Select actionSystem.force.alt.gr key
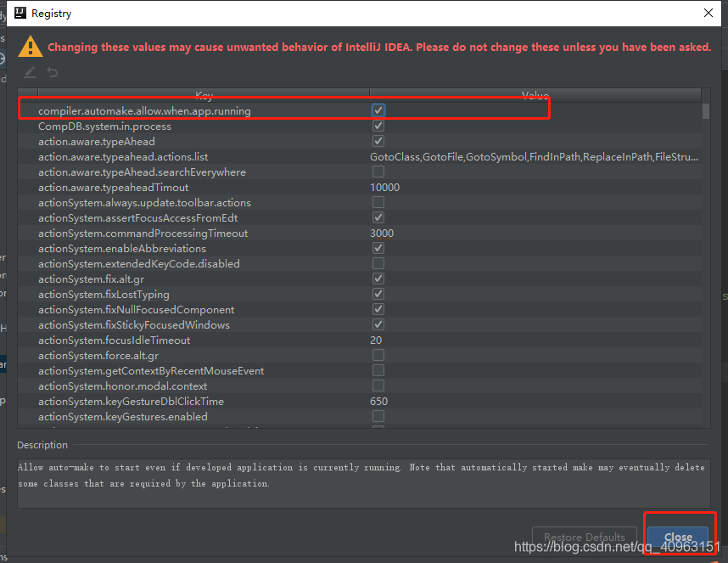The height and width of the screenshot is (563, 728). click(x=98, y=356)
